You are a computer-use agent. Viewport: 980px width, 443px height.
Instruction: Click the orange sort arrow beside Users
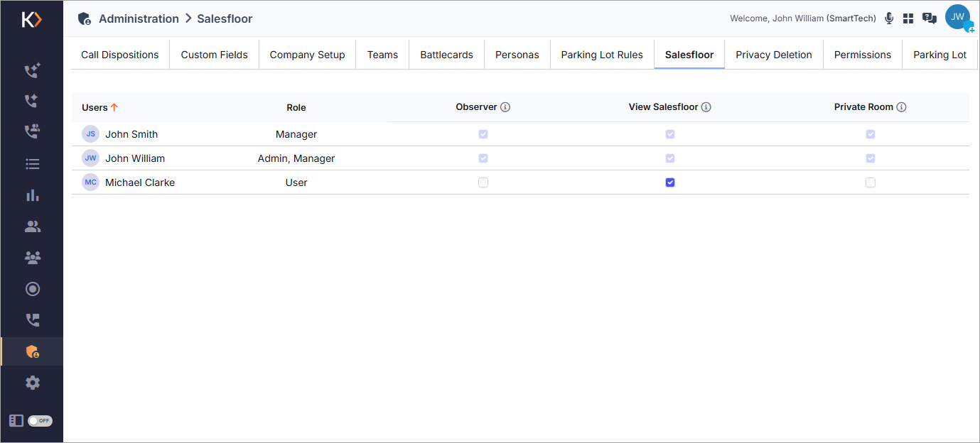click(114, 107)
